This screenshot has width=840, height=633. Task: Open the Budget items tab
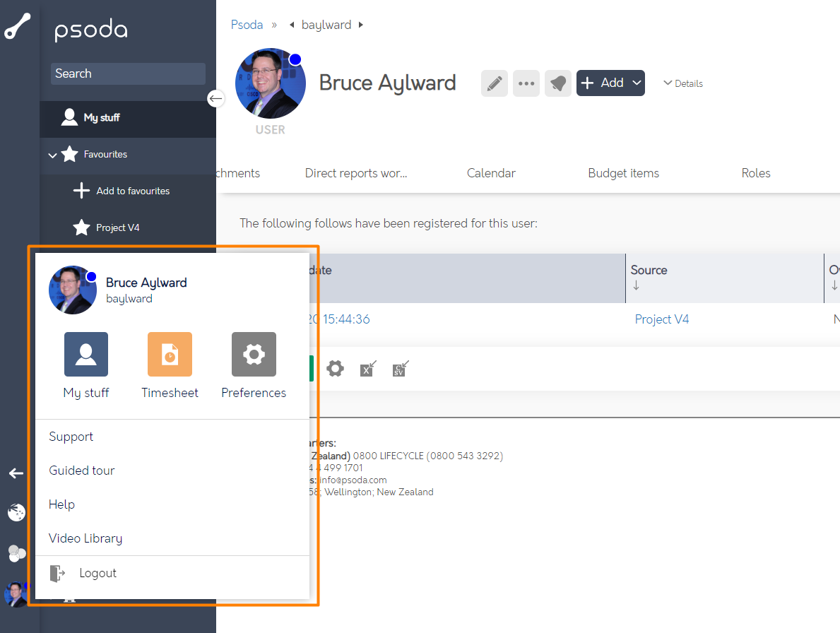click(623, 173)
